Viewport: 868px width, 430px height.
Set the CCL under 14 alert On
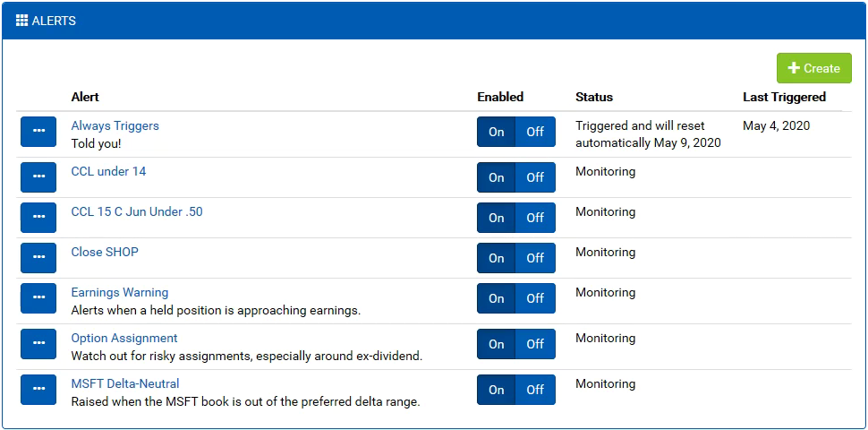[497, 177]
